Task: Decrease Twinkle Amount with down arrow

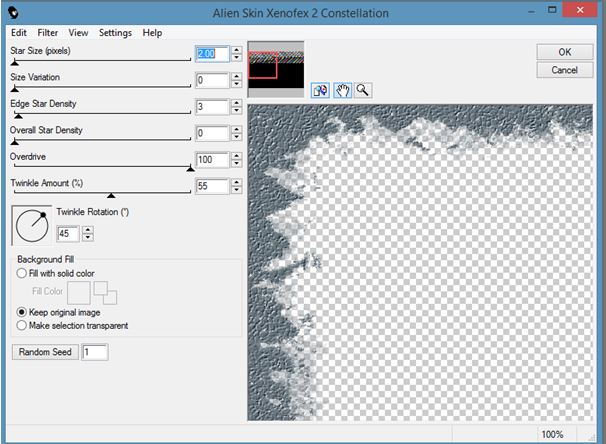Action: [237, 190]
